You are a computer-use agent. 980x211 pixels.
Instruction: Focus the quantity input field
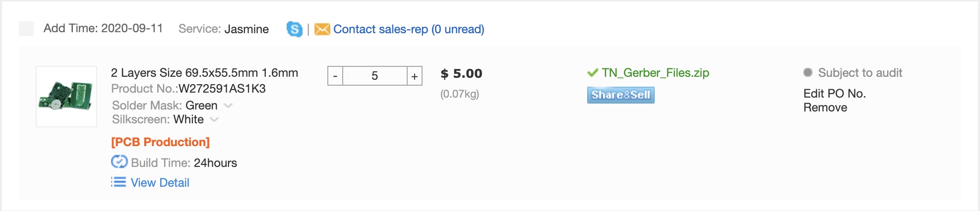[x=374, y=76]
